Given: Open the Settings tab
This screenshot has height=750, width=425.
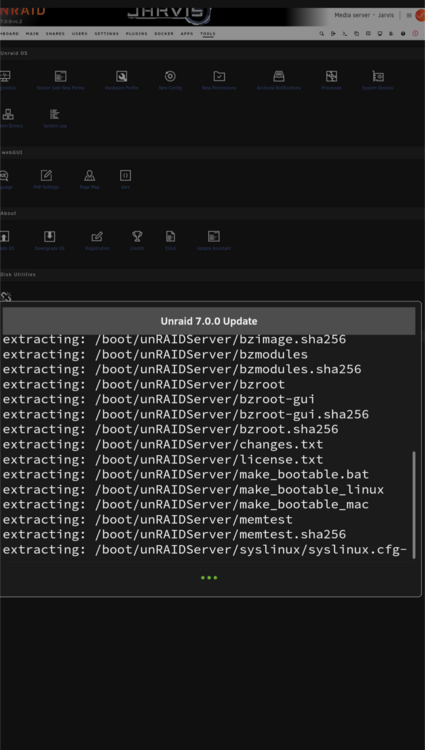Looking at the screenshot, I should point(107,33).
